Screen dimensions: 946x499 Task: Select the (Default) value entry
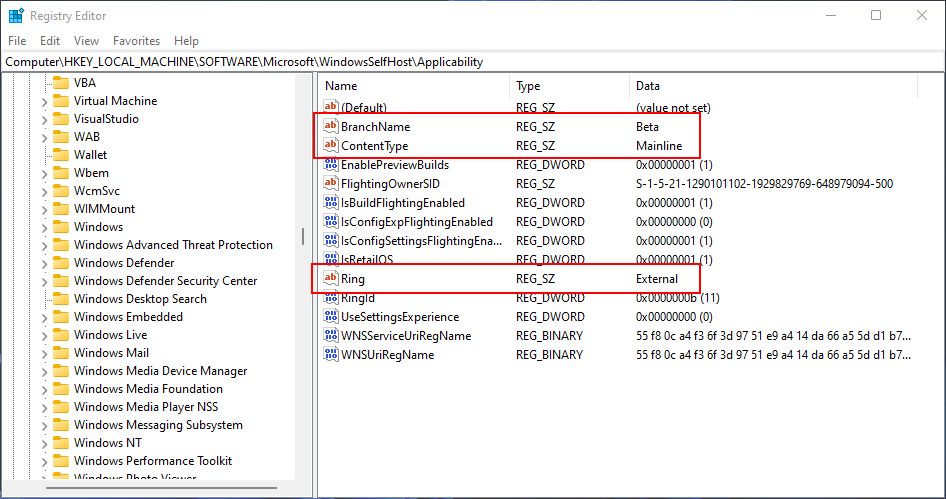pos(364,108)
